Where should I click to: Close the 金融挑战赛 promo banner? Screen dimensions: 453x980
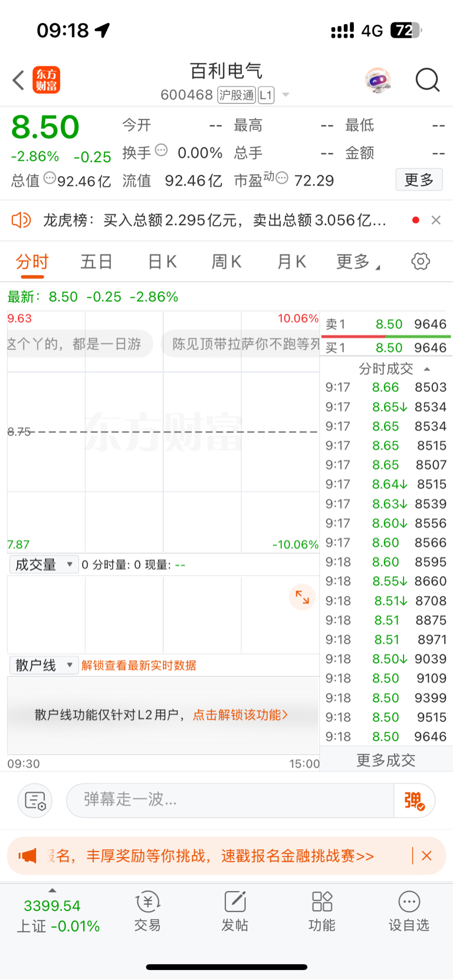click(426, 856)
